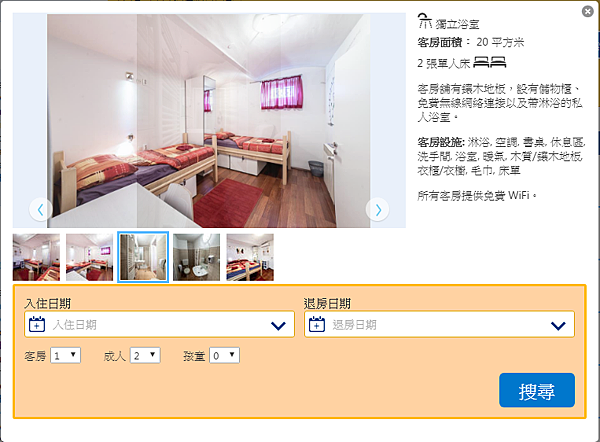This screenshot has height=442, width=600.
Task: Click the private bathroom shower icon
Action: tap(424, 21)
